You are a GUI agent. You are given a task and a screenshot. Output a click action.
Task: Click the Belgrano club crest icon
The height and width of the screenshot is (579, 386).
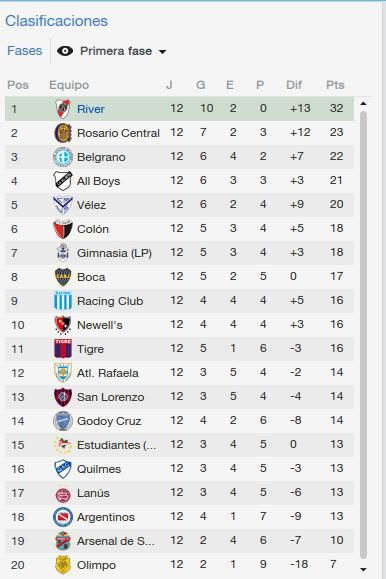point(63,157)
